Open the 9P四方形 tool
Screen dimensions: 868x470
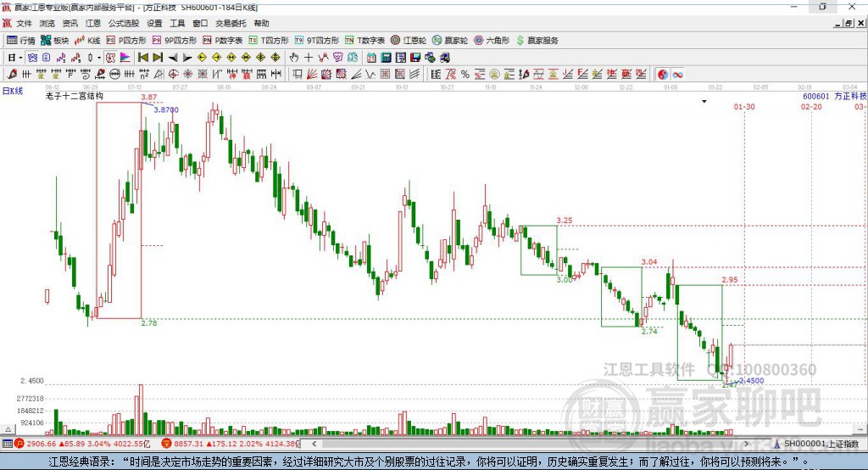pyautogui.click(x=175, y=41)
